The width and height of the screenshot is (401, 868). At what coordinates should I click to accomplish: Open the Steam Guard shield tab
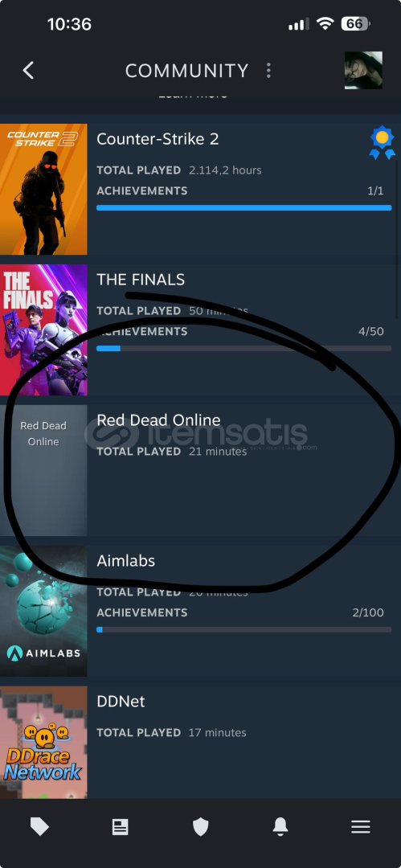tap(201, 827)
